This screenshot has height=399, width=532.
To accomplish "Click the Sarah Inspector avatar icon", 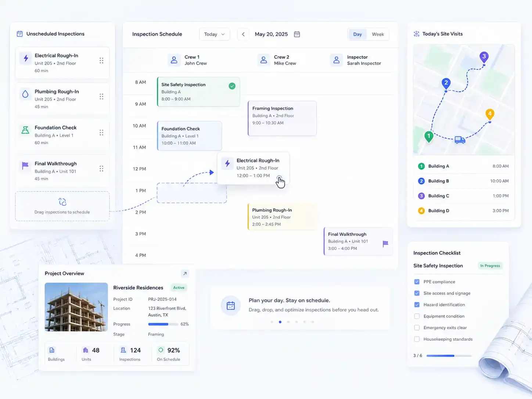I will tap(336, 60).
